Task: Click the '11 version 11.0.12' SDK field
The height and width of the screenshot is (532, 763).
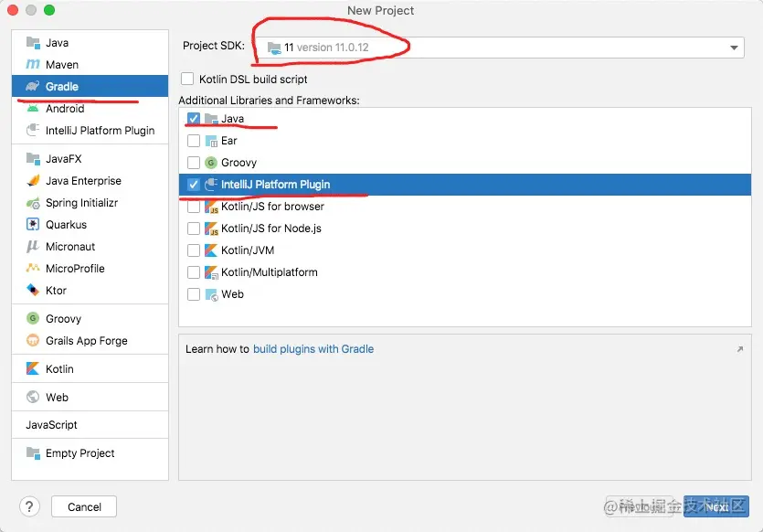Action: coord(500,48)
